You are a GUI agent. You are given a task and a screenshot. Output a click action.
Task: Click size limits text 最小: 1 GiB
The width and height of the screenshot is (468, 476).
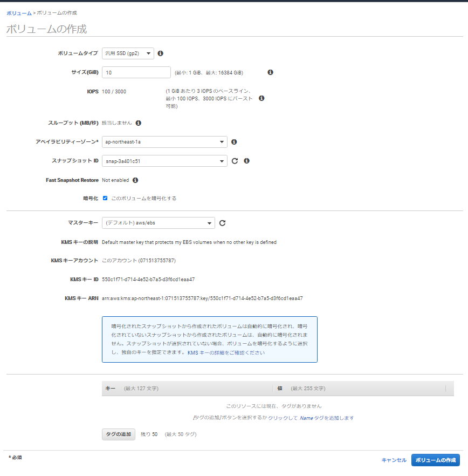pos(209,73)
